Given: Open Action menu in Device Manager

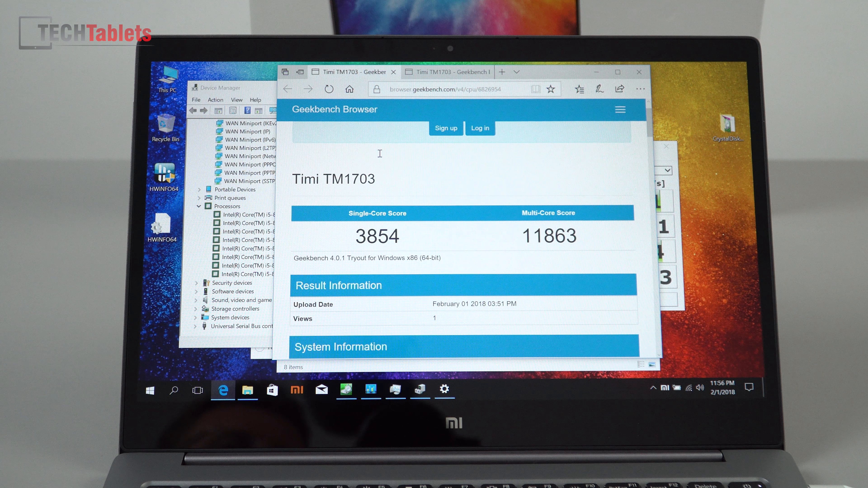Looking at the screenshot, I should (216, 100).
